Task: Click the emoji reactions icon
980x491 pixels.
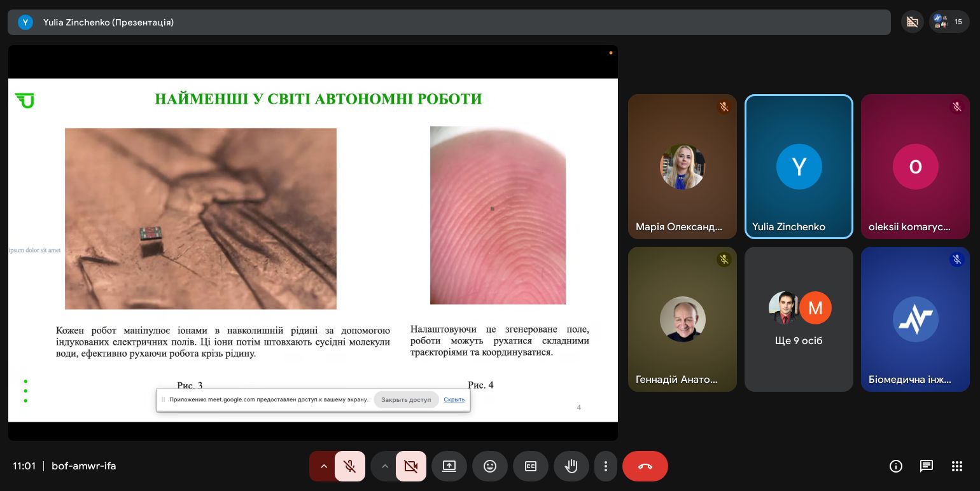Action: coord(489,466)
